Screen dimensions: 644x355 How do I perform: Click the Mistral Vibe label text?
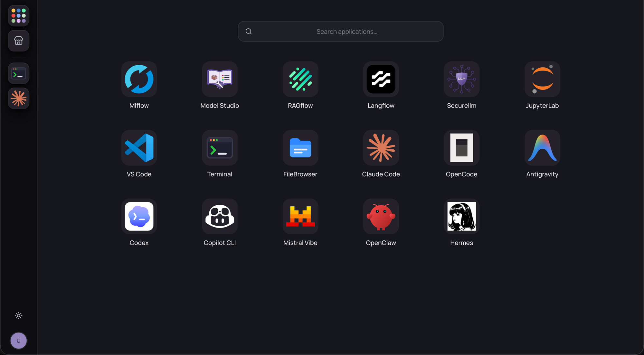click(300, 243)
